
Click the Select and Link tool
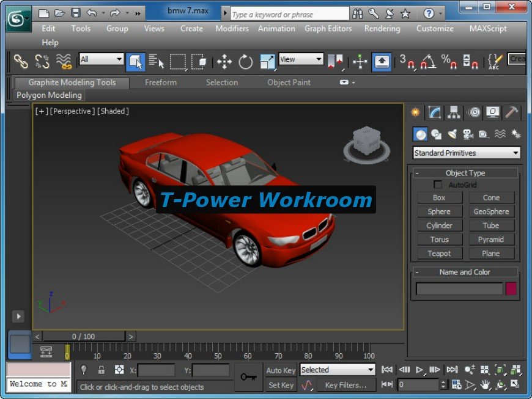pos(21,62)
